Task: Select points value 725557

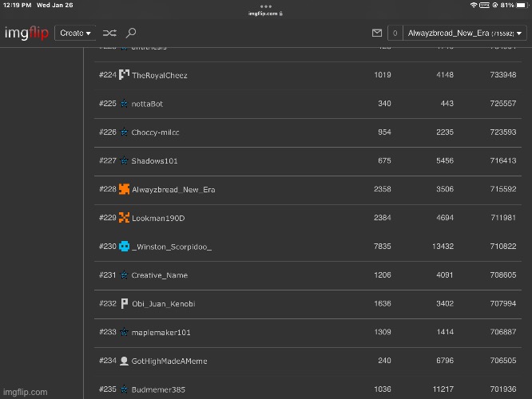Action: 502,104
